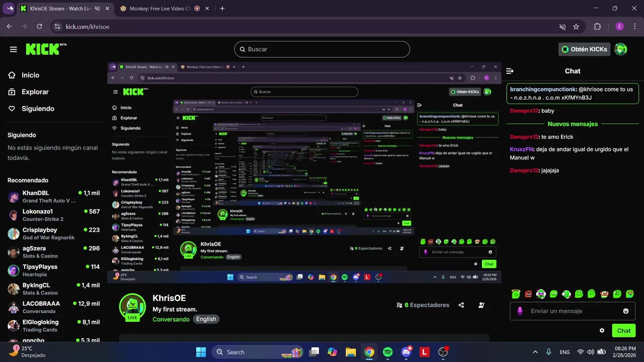Select the headphones surprised emote
This screenshot has width=644, height=362.
pos(541,294)
